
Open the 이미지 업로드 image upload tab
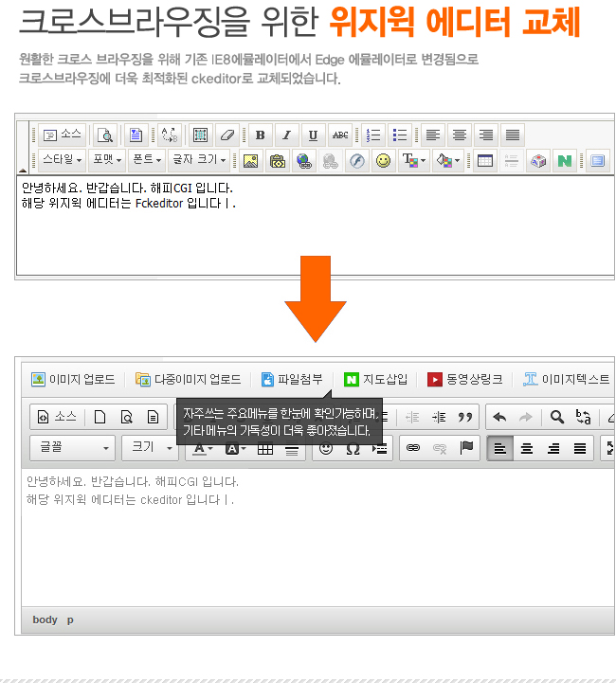point(73,379)
